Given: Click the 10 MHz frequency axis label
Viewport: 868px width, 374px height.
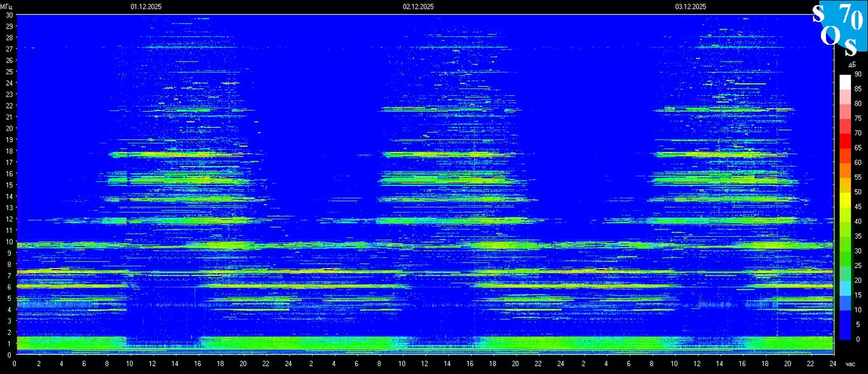Looking at the screenshot, I should (x=8, y=242).
